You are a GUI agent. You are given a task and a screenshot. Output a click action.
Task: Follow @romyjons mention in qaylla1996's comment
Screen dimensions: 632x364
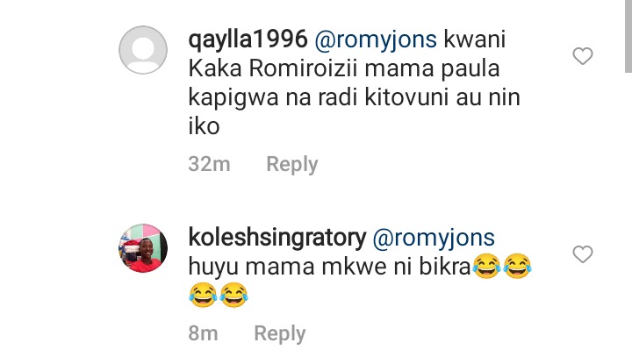376,39
